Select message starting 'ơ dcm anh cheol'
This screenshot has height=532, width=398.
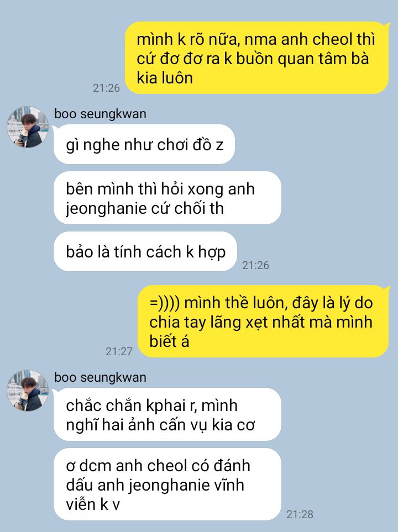pos(167,484)
